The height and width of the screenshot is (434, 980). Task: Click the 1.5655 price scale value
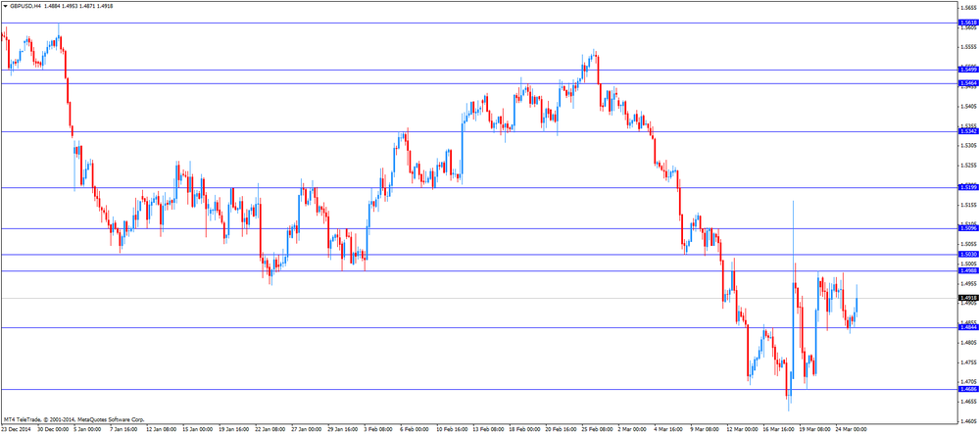[x=967, y=8]
